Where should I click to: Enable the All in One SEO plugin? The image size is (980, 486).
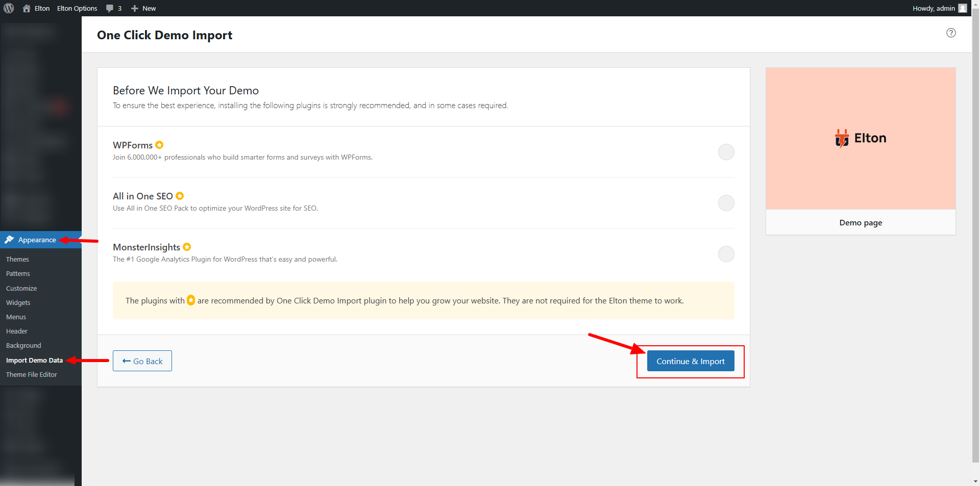pyautogui.click(x=726, y=203)
